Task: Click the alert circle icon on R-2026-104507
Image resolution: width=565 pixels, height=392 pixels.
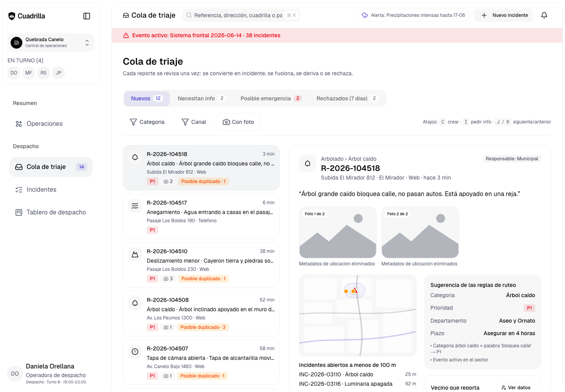Action: 135,352
